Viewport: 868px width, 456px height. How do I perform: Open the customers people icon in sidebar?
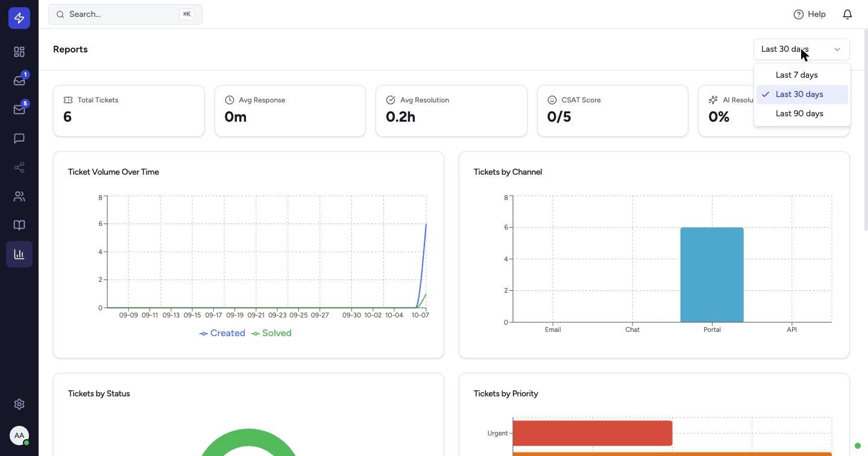pyautogui.click(x=19, y=196)
